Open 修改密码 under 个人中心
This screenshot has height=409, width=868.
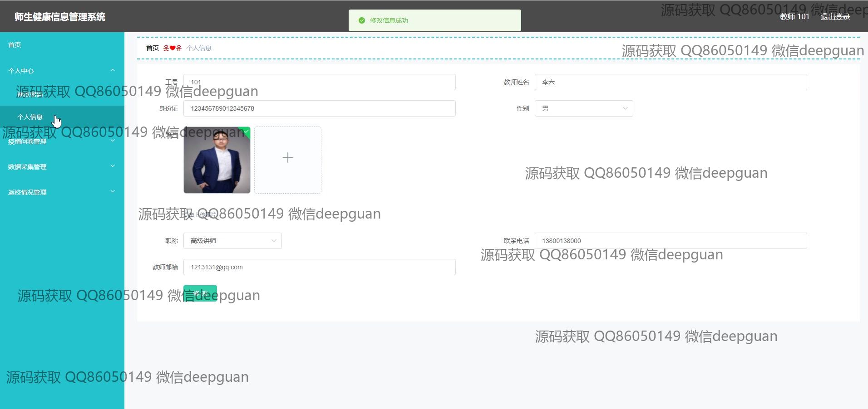30,94
